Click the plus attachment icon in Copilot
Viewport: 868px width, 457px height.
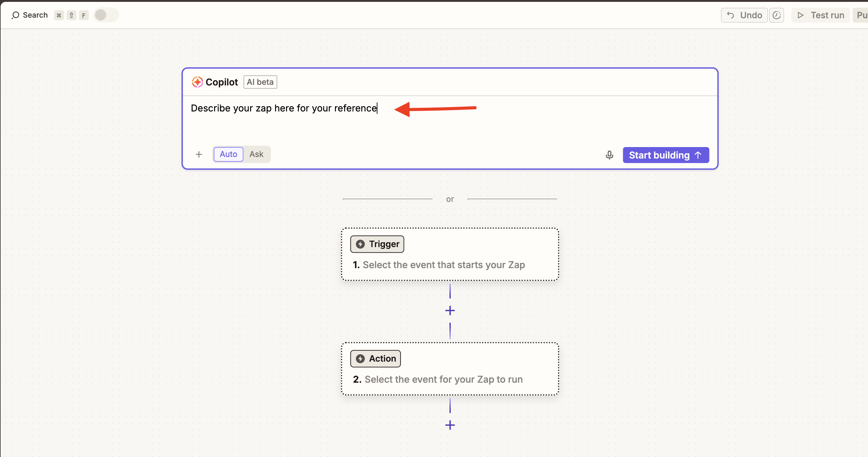(199, 155)
